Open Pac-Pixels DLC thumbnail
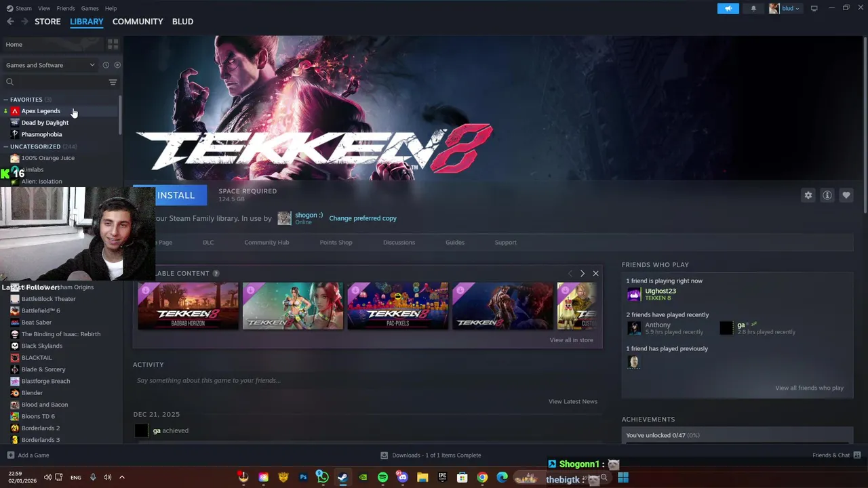 (398, 306)
